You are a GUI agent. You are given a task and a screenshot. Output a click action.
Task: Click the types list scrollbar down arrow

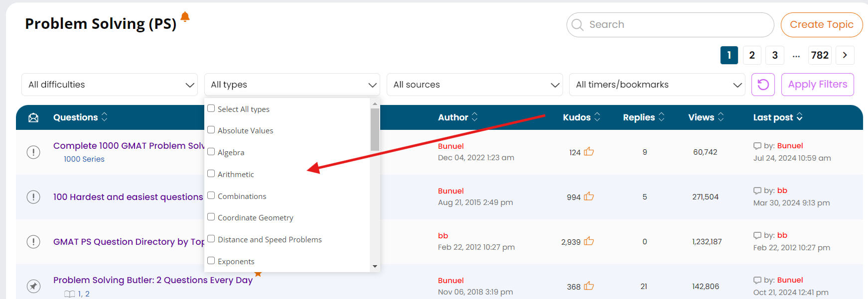tap(375, 267)
